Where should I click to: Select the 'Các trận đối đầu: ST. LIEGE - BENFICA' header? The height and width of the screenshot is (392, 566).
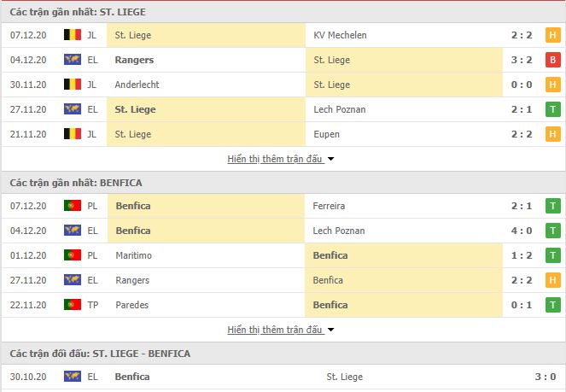tap(100, 354)
